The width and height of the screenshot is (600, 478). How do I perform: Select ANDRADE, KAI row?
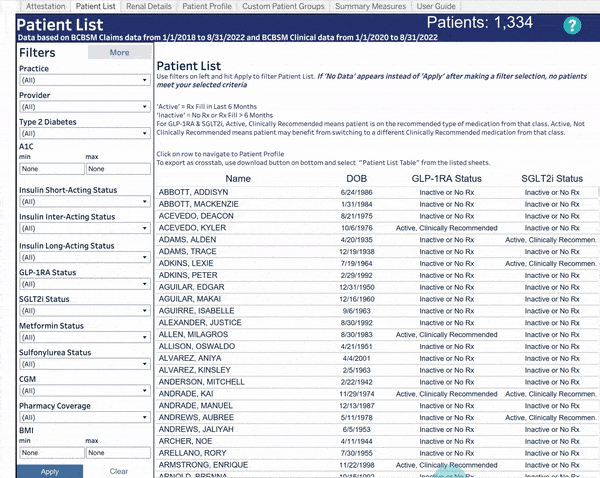(x=377, y=394)
